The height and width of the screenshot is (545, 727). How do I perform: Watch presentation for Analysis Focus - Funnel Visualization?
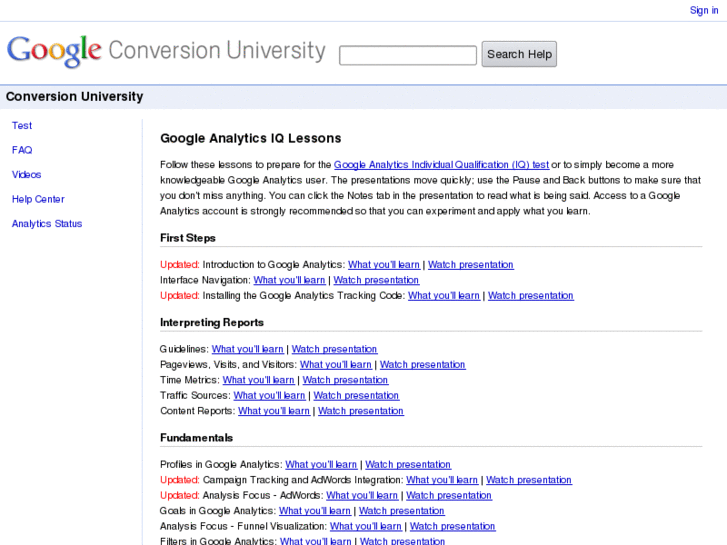point(453,527)
